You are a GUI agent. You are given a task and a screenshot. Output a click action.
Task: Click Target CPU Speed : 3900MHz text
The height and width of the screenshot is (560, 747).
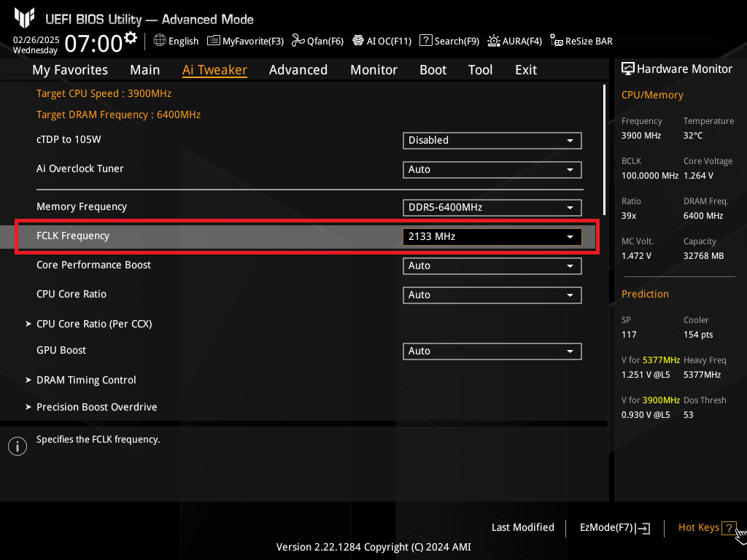[x=104, y=93]
